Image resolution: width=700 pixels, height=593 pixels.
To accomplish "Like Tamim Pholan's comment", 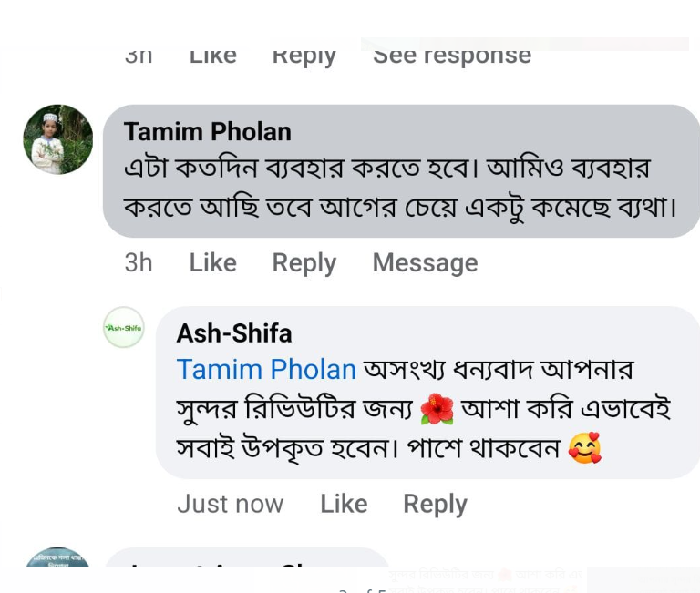I will [x=212, y=262].
